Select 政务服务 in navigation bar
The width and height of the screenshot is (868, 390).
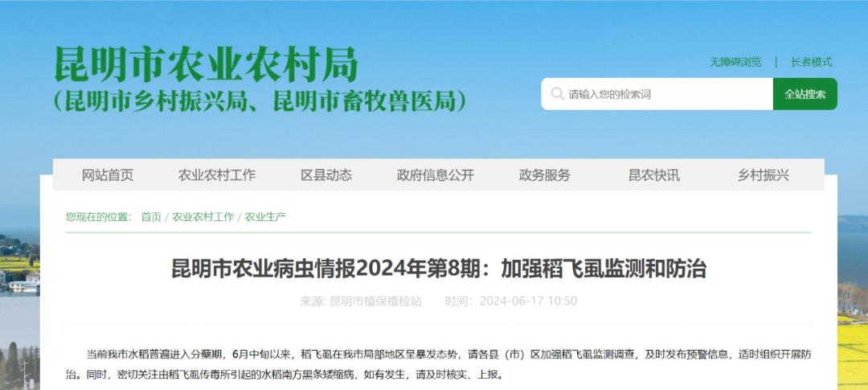pyautogui.click(x=545, y=175)
